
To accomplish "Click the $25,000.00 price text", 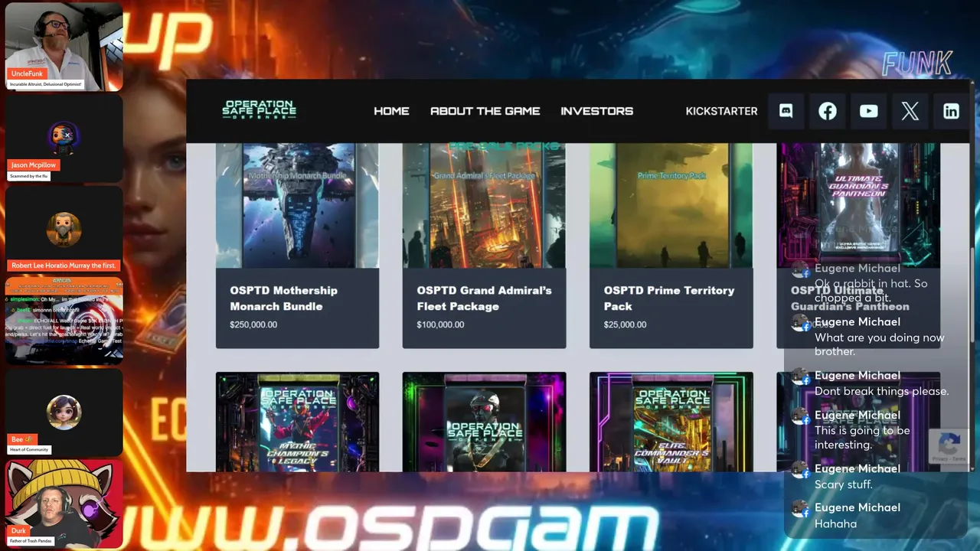I will (x=625, y=324).
